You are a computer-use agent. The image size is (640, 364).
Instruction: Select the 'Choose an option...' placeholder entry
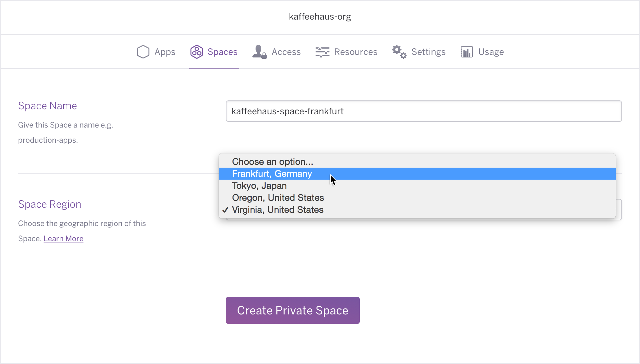click(273, 162)
